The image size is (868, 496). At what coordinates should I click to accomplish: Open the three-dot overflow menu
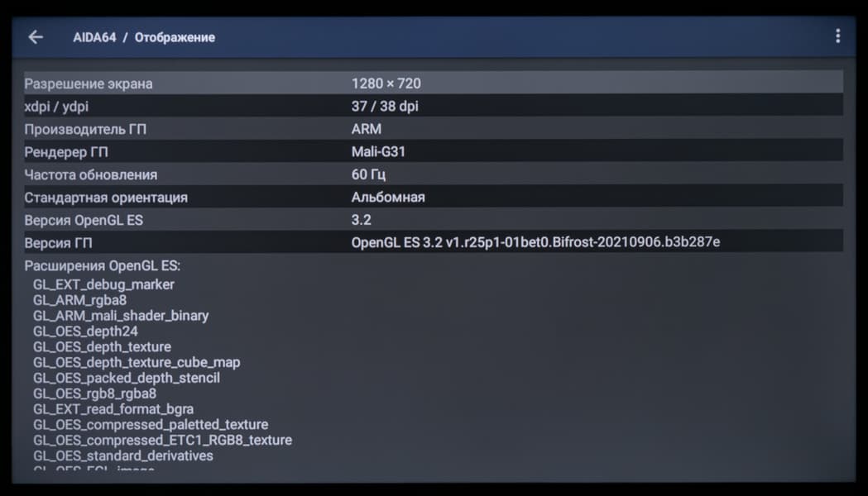click(837, 36)
